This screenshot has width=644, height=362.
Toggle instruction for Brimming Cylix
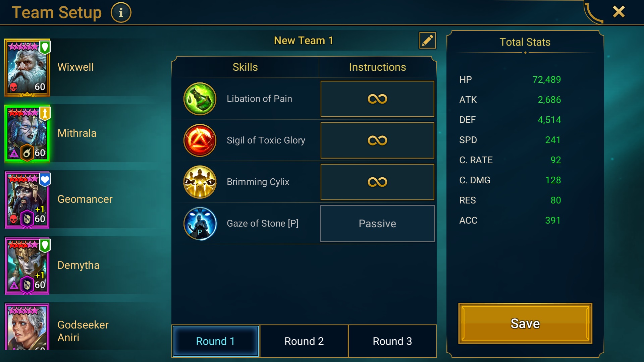tap(377, 182)
